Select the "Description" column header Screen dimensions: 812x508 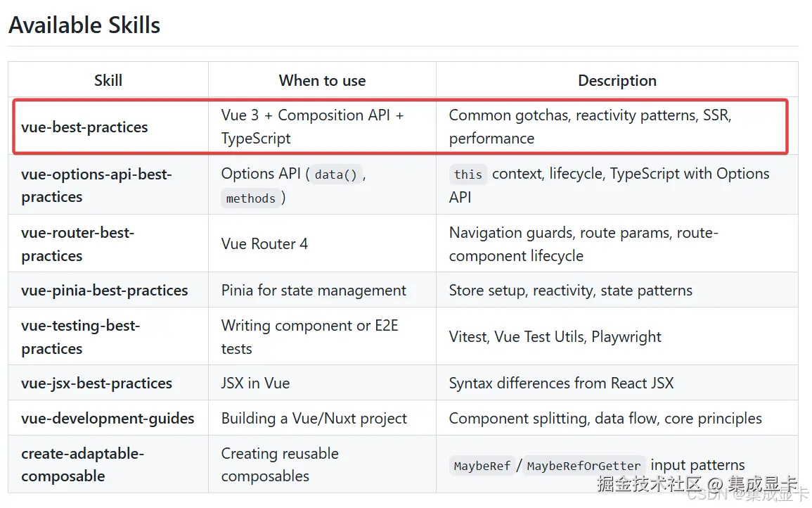pyautogui.click(x=617, y=80)
